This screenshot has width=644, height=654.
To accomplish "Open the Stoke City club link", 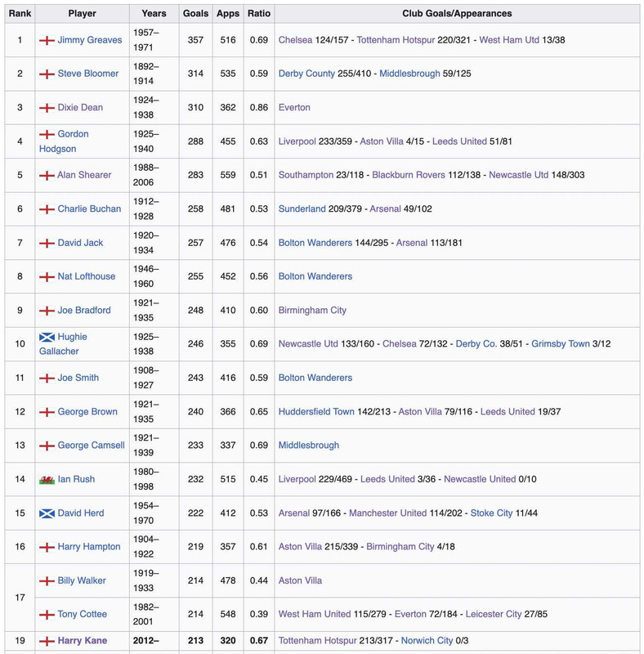I will click(491, 513).
